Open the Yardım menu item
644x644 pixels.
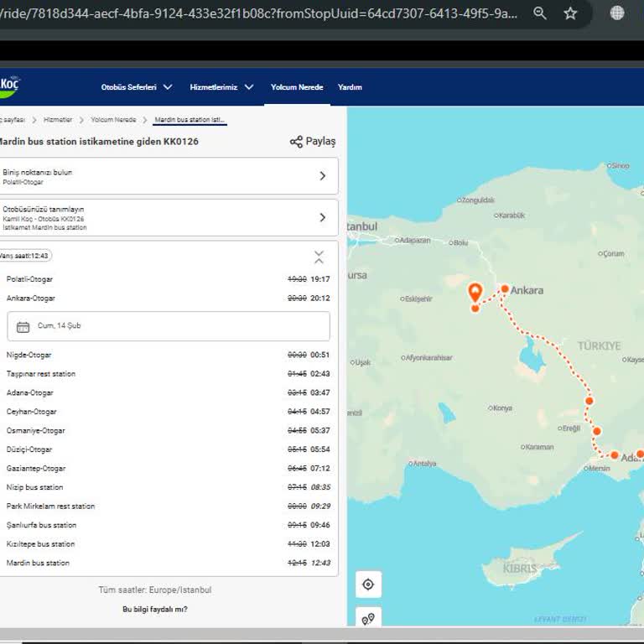(350, 87)
